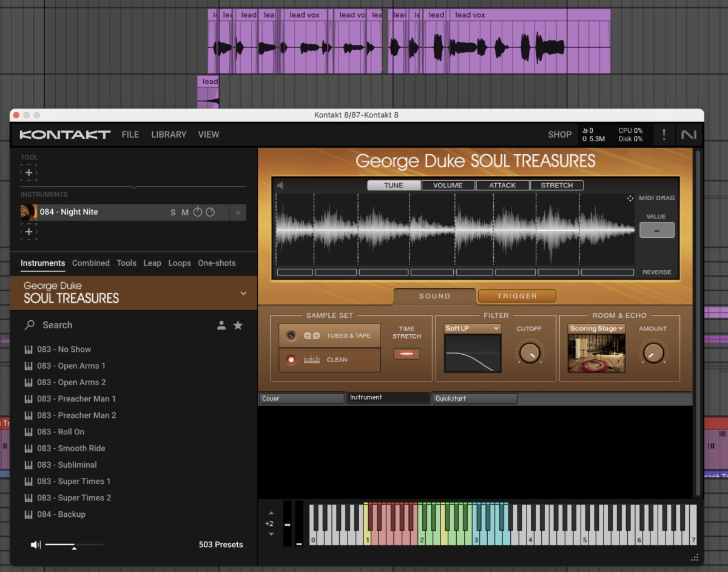Select the TUNE slice edit mode
The image size is (728, 572).
point(394,186)
